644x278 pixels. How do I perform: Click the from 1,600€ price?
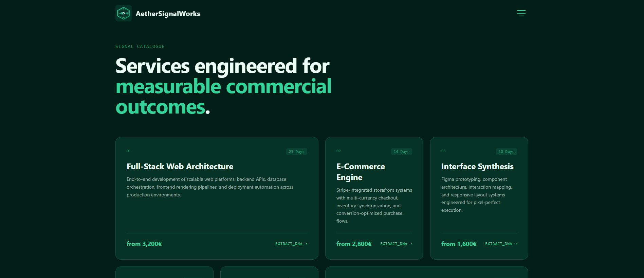[x=459, y=244]
